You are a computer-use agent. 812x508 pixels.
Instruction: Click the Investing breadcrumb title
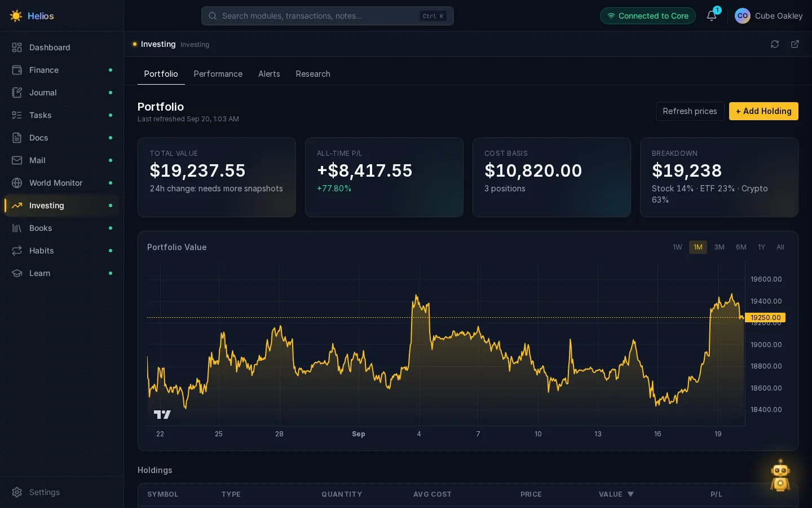click(158, 44)
